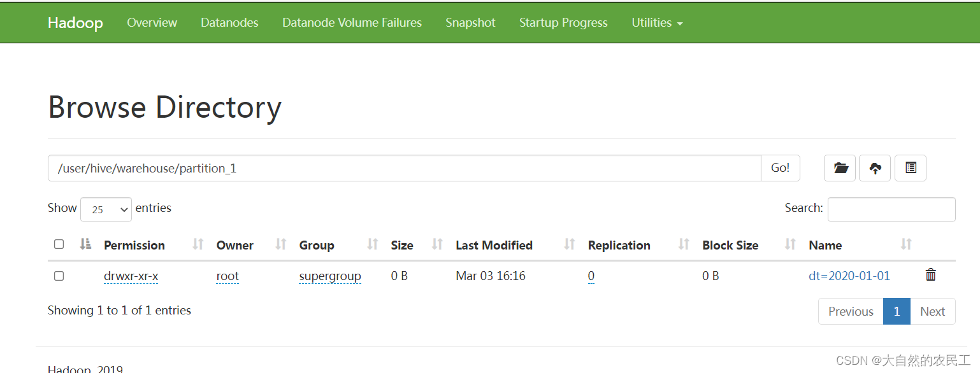
Task: Select page 1 in pagination
Action: (897, 311)
